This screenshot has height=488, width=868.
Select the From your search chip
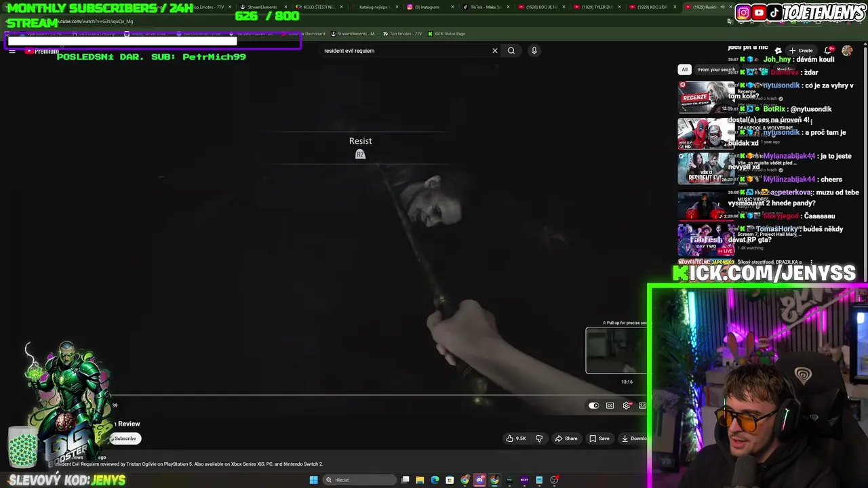pyautogui.click(x=716, y=69)
